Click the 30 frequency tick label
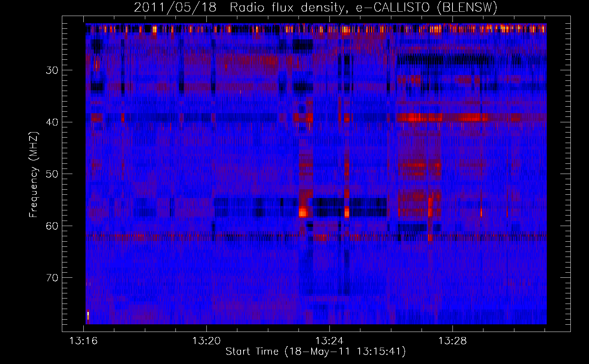 point(52,70)
